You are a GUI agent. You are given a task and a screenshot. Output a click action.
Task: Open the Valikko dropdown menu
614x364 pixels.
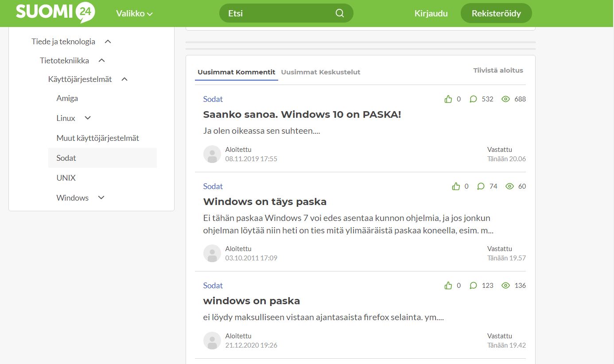pyautogui.click(x=134, y=13)
